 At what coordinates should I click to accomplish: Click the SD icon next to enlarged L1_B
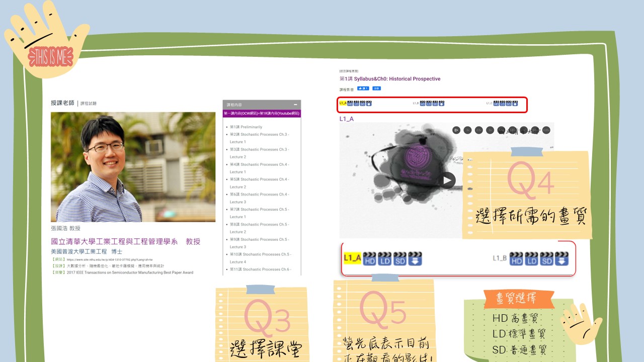click(547, 259)
